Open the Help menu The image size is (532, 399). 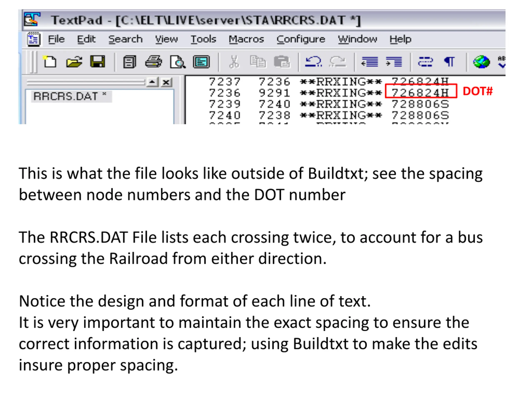(x=400, y=39)
